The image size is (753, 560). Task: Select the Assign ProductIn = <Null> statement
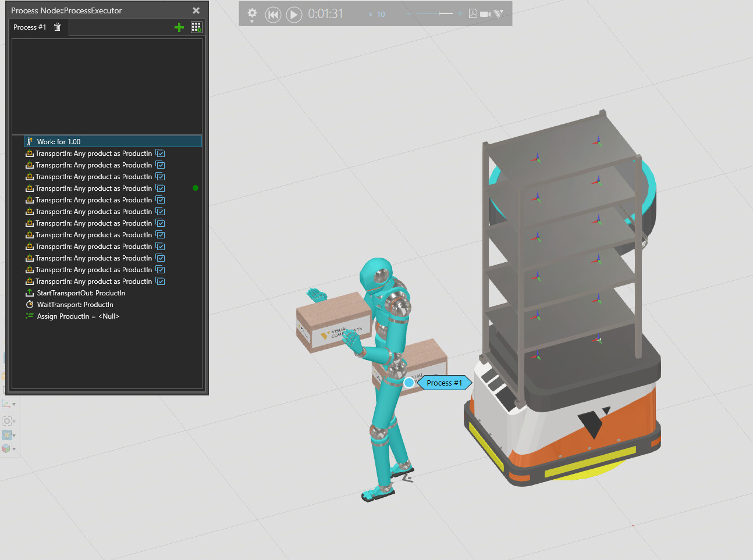pos(78,316)
